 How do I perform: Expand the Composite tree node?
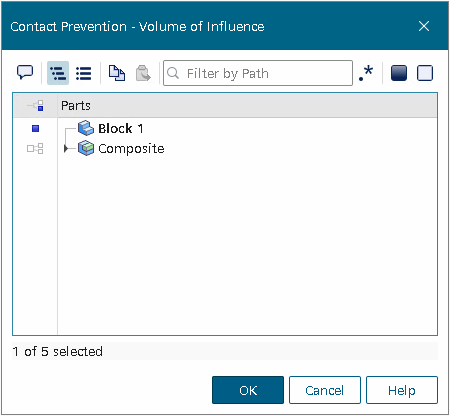(x=66, y=148)
